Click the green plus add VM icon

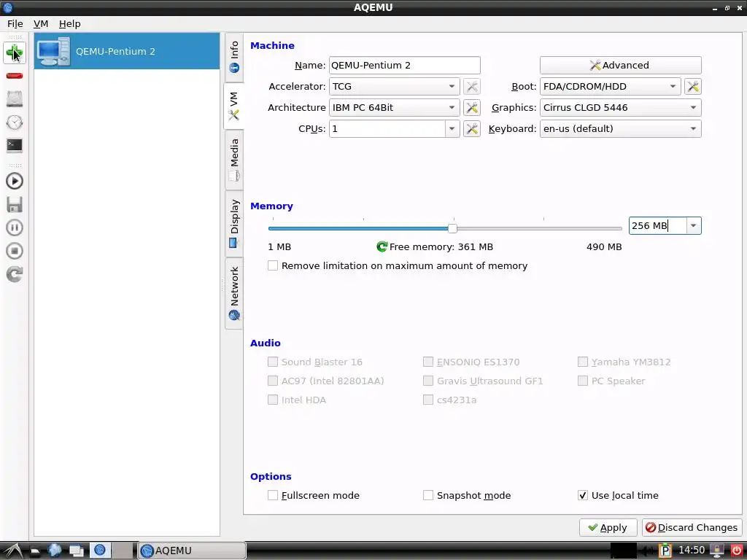[x=15, y=52]
